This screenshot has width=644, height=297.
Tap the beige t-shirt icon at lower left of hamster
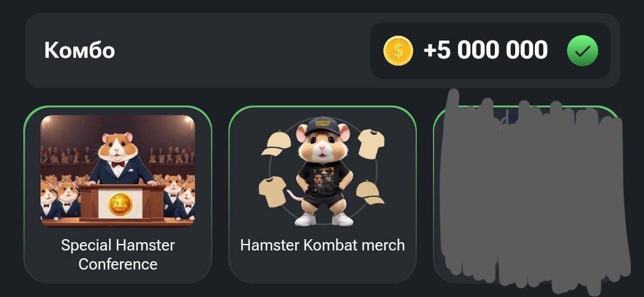click(273, 191)
